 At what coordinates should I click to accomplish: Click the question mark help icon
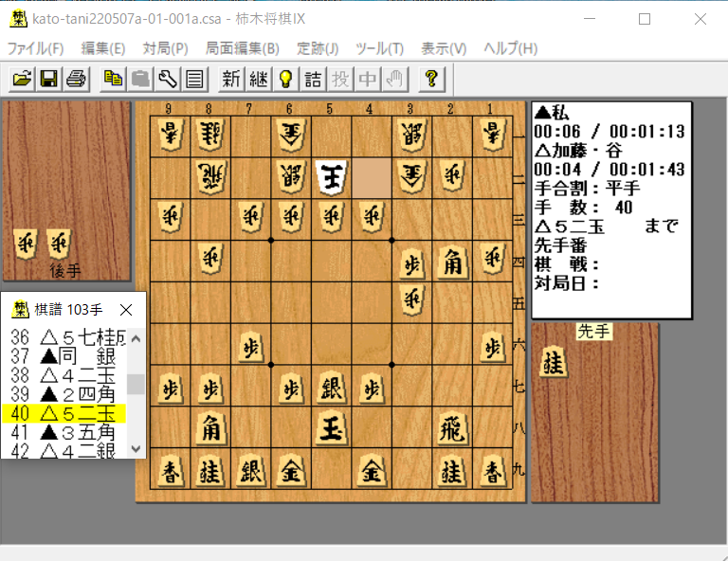432,79
